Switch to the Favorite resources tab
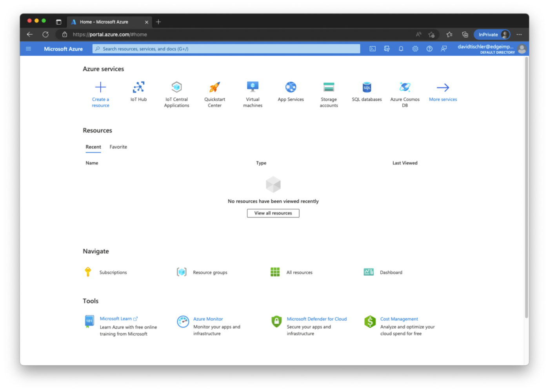This screenshot has width=549, height=392. (x=118, y=147)
